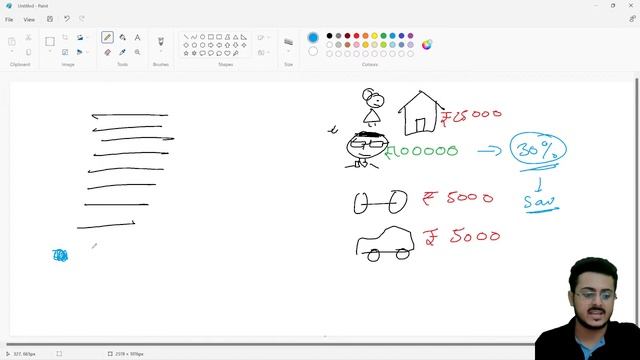The width and height of the screenshot is (640, 360).
Task: Choose the Oval shape
Action: (202, 37)
